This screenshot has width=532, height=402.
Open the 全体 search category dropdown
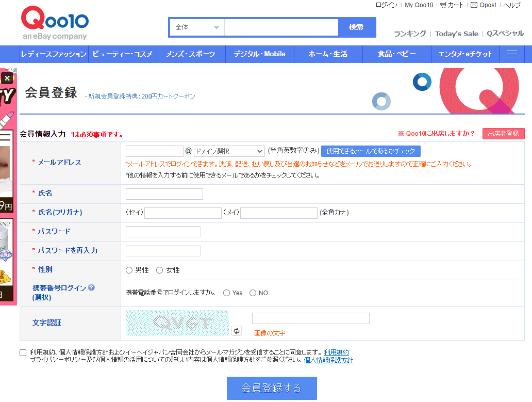click(x=196, y=26)
